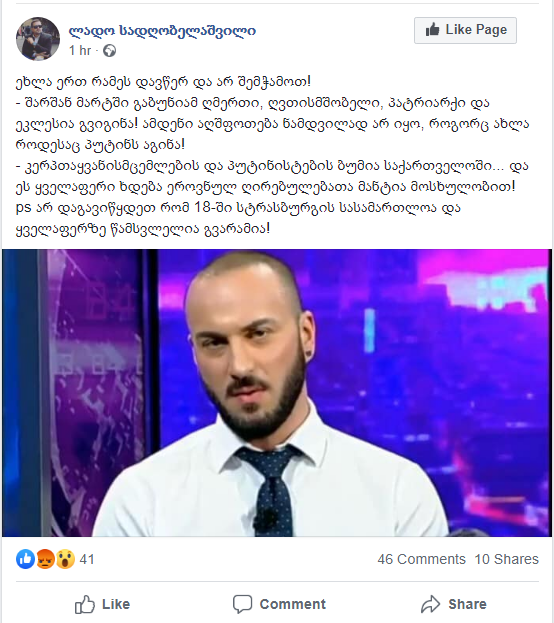Click thumbs-up icon in Like Page button

pyautogui.click(x=432, y=30)
